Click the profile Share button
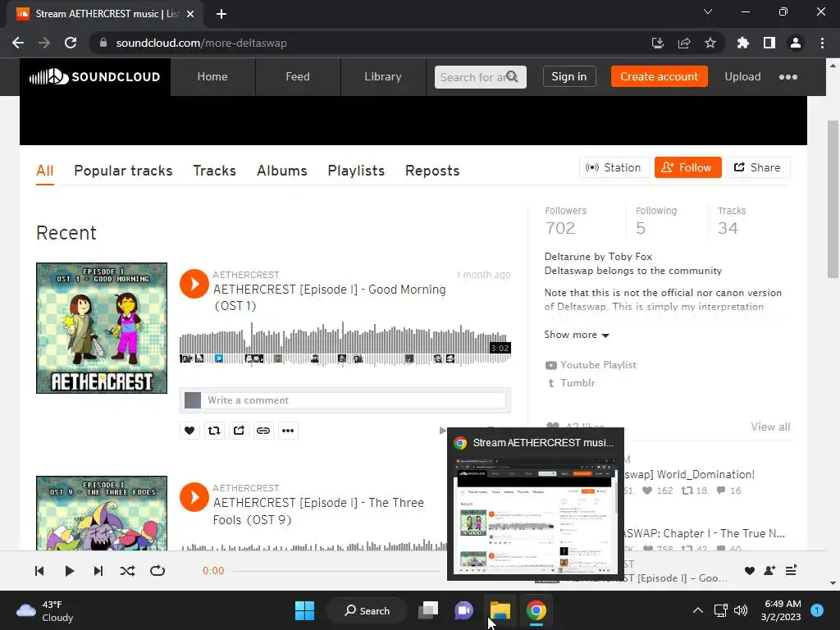840x630 pixels. pyautogui.click(x=758, y=167)
